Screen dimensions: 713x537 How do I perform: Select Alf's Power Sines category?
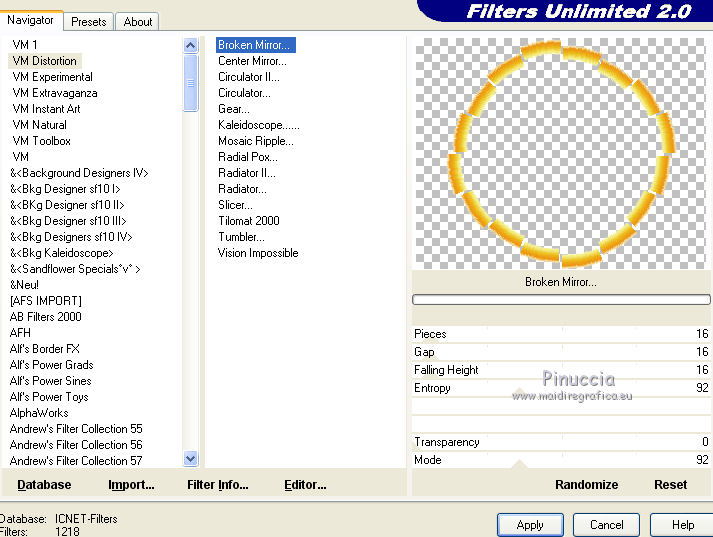pyautogui.click(x=50, y=381)
